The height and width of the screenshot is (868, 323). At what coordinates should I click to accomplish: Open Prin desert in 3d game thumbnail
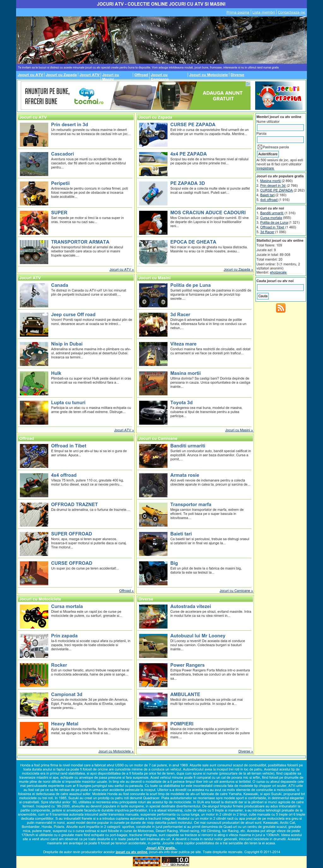[34, 135]
